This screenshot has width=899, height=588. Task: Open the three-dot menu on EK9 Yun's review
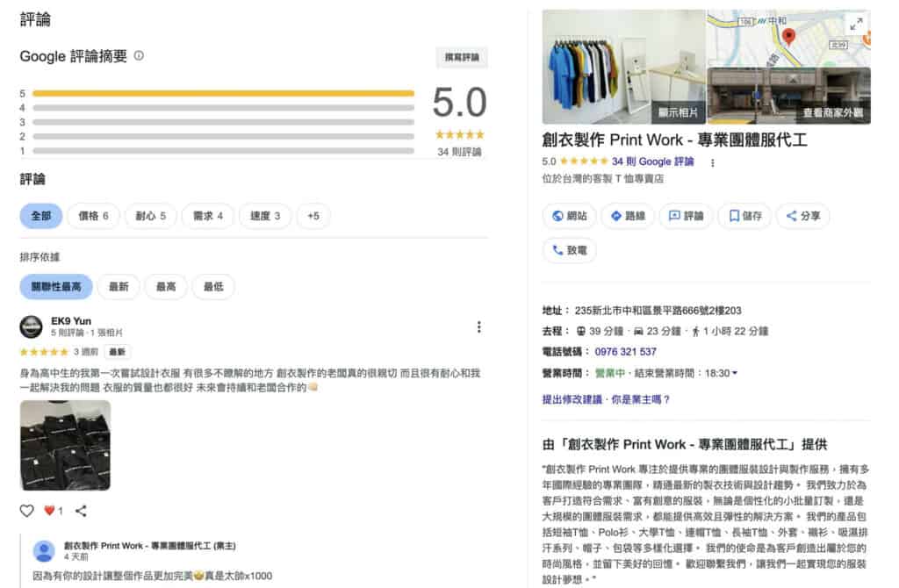(x=478, y=327)
